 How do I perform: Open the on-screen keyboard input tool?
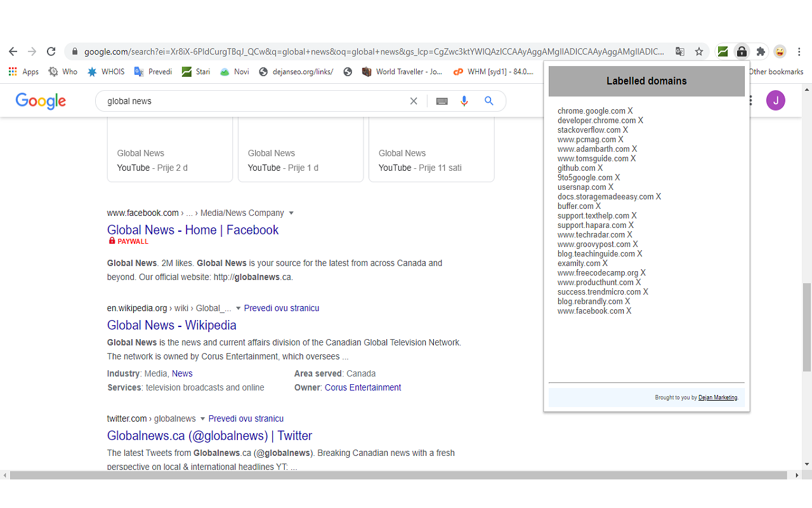point(442,101)
